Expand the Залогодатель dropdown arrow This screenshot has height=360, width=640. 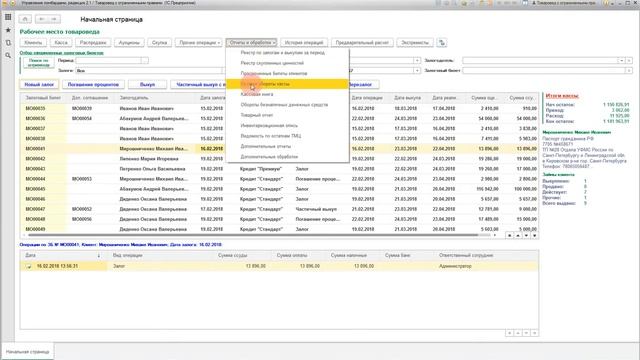coord(622,60)
